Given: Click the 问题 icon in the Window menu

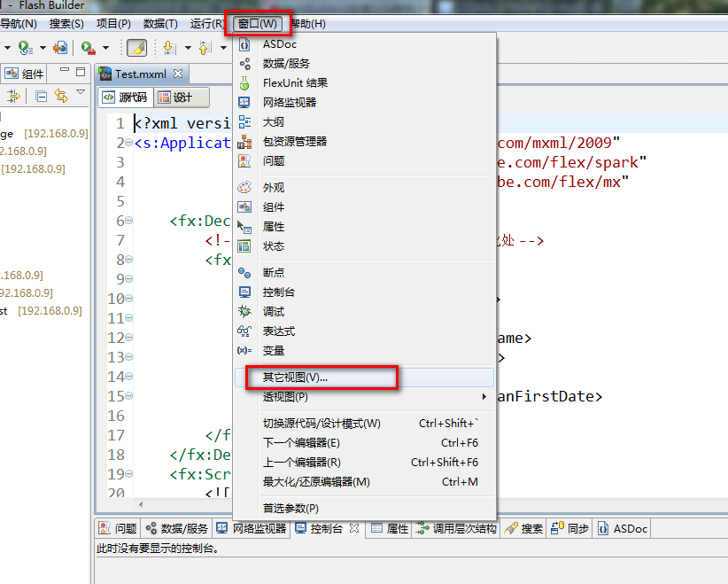Looking at the screenshot, I should 244,160.
